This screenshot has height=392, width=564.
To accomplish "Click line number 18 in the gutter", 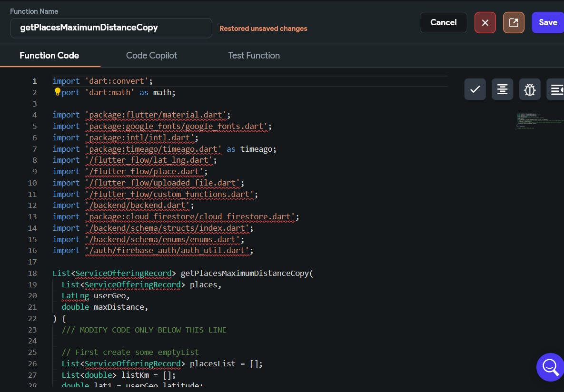I will click(32, 273).
